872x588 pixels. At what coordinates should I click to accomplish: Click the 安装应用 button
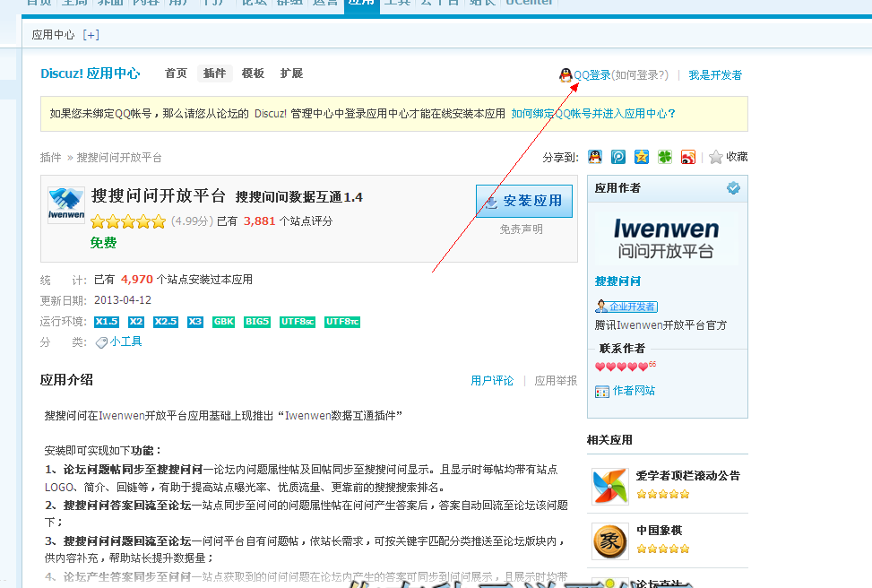[x=524, y=201]
